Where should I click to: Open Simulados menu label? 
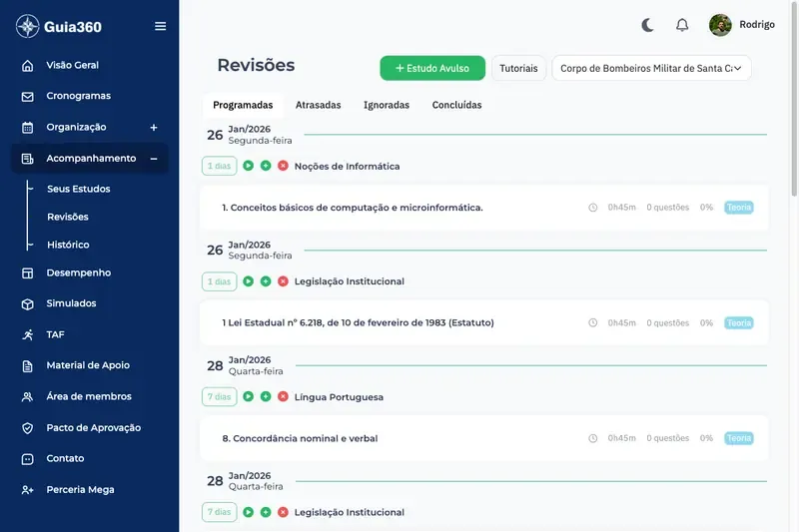coord(71,303)
